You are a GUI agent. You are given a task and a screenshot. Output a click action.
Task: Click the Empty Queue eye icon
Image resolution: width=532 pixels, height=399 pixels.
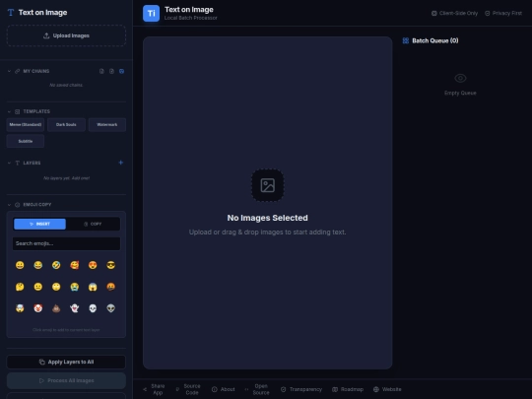pos(460,79)
